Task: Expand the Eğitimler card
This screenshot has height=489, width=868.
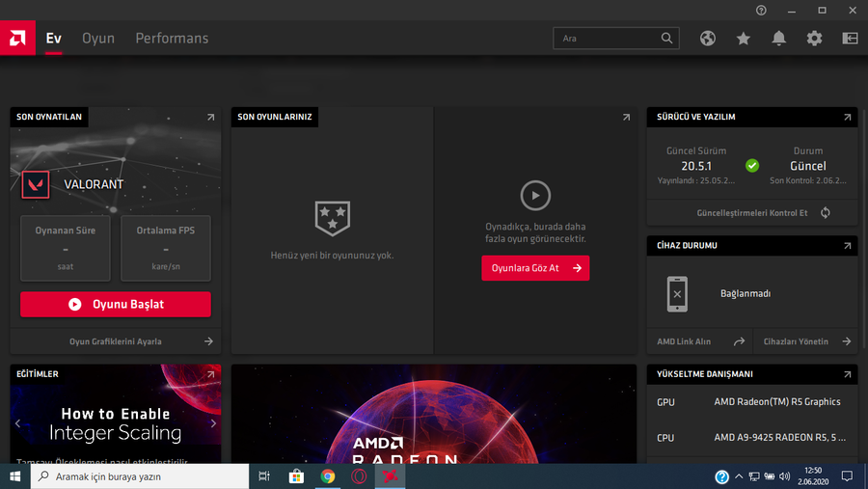Action: 211,374
